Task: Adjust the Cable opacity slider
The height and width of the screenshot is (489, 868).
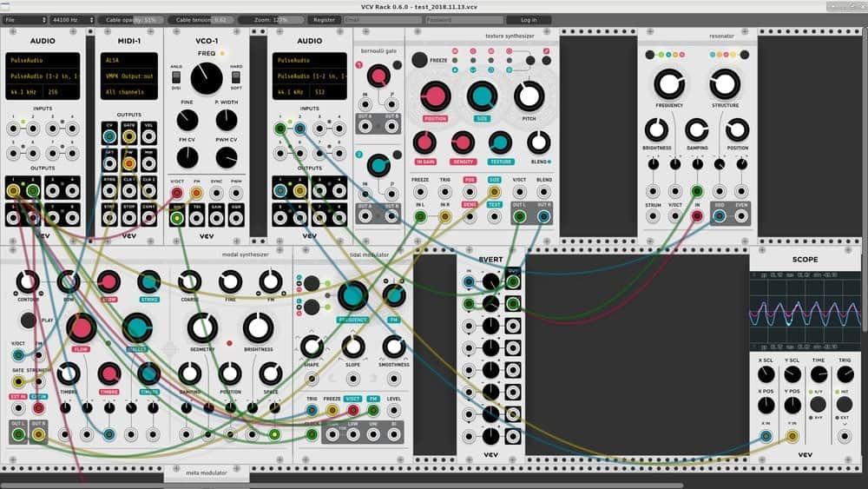Action: pos(131,20)
